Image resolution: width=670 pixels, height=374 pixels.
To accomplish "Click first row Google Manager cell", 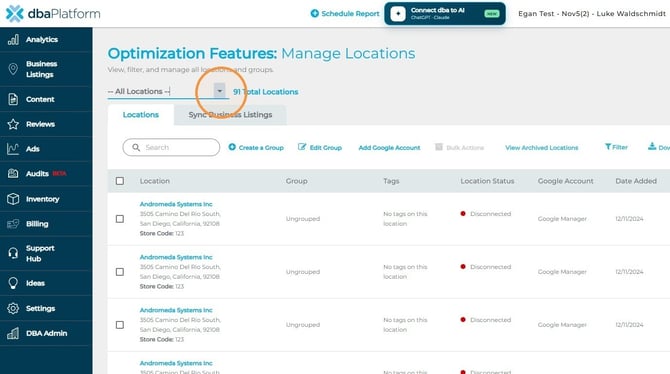I will [562, 218].
